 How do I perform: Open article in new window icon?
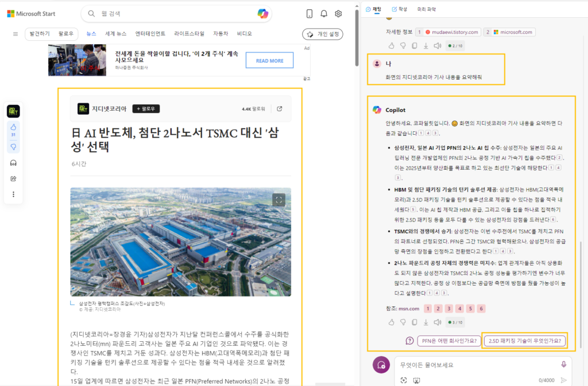pyautogui.click(x=280, y=108)
